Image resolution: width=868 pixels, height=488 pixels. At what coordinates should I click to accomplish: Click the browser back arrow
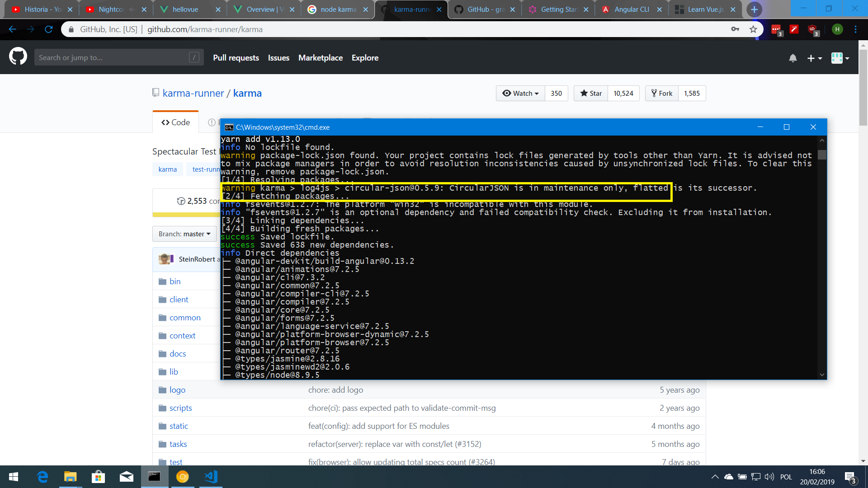pyautogui.click(x=12, y=29)
